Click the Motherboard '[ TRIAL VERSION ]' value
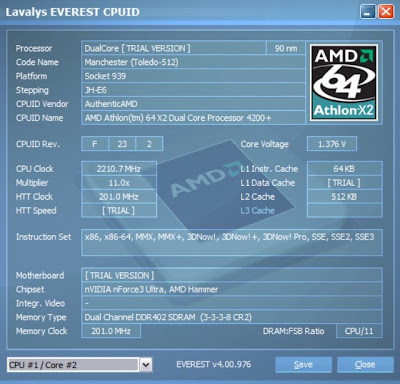The width and height of the screenshot is (400, 384). tap(232, 275)
